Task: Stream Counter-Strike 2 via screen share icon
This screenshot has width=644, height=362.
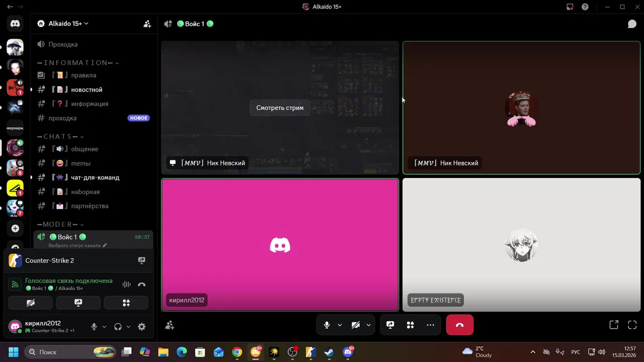Action: point(142,260)
